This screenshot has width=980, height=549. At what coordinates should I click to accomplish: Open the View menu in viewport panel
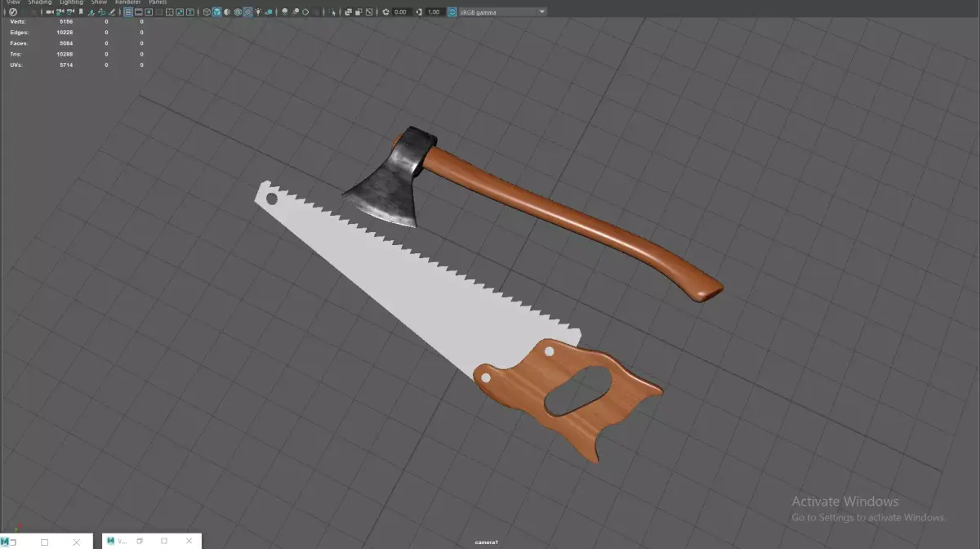coord(14,2)
